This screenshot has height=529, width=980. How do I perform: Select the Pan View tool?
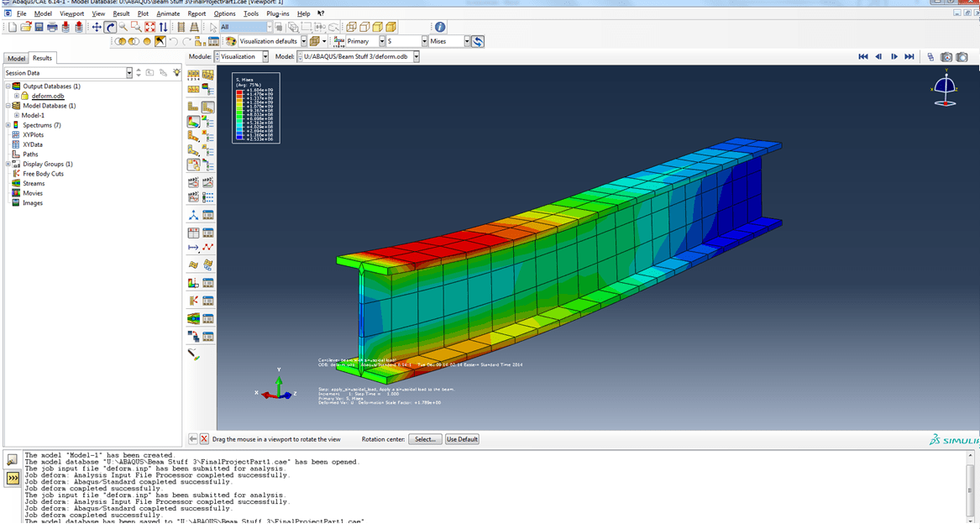97,27
